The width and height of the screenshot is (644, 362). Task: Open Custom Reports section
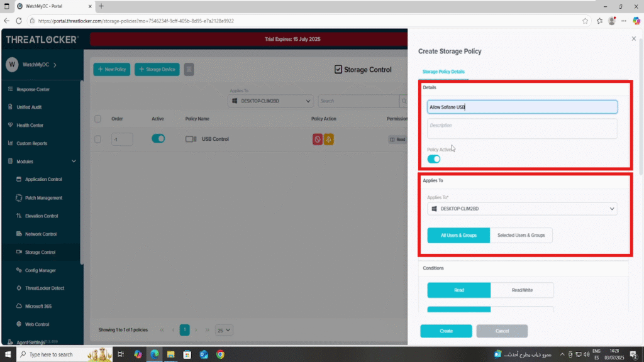point(31,143)
